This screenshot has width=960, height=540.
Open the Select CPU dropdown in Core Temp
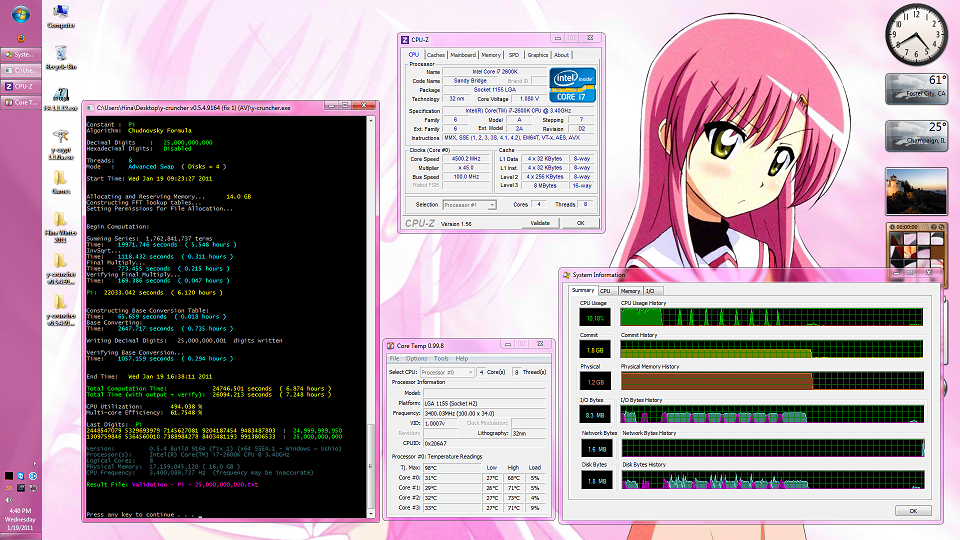point(446,372)
